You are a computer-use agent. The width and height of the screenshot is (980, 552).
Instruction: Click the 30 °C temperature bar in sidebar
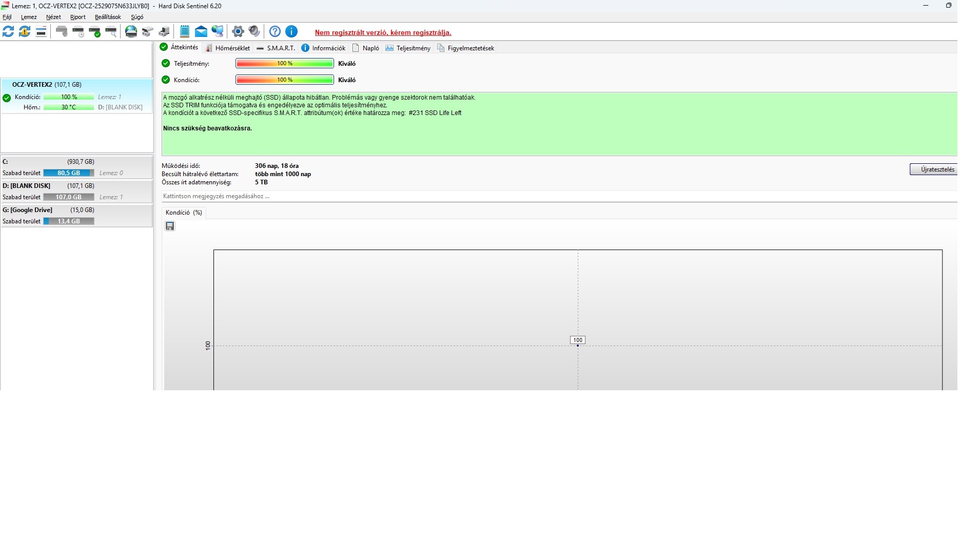click(x=69, y=107)
